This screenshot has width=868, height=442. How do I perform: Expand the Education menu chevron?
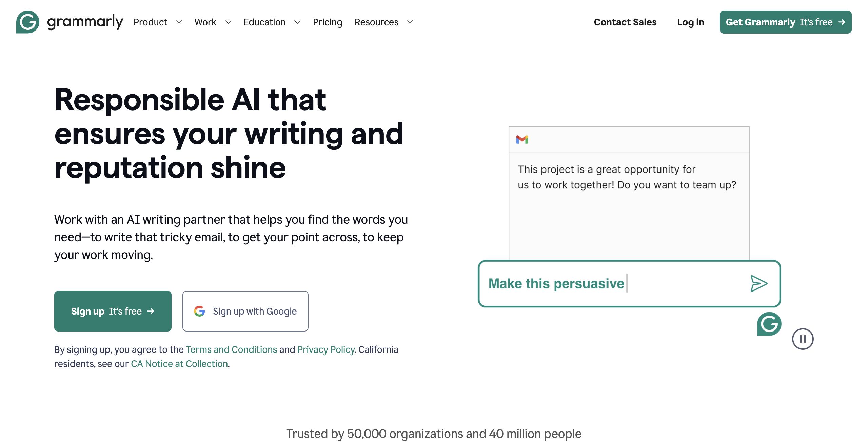point(297,22)
